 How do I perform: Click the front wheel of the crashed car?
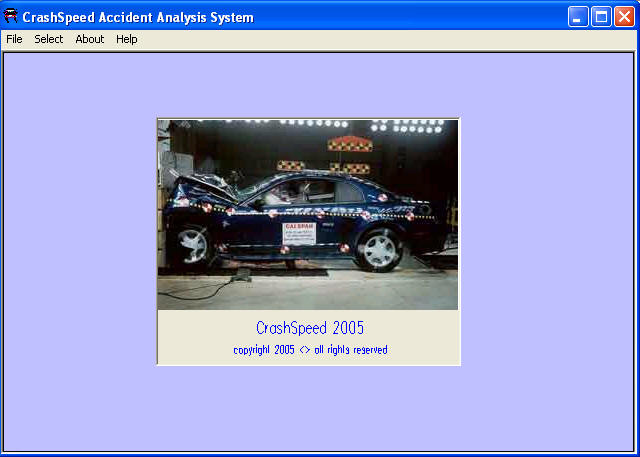pos(193,245)
